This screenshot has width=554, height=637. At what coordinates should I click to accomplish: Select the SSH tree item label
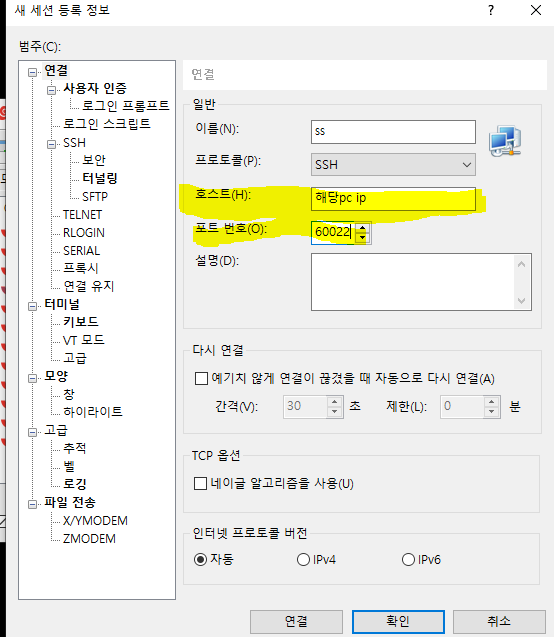(x=74, y=143)
